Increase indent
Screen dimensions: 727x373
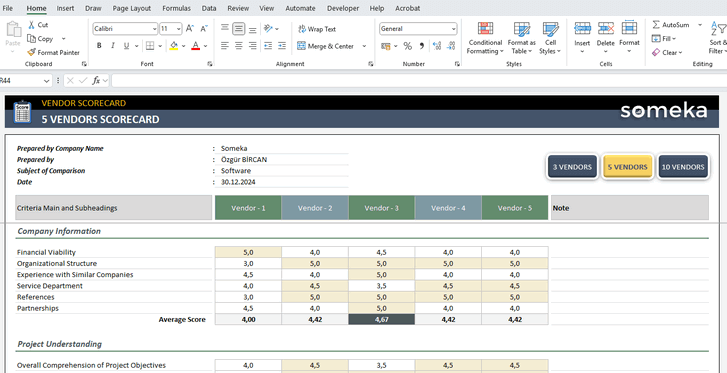(x=282, y=45)
